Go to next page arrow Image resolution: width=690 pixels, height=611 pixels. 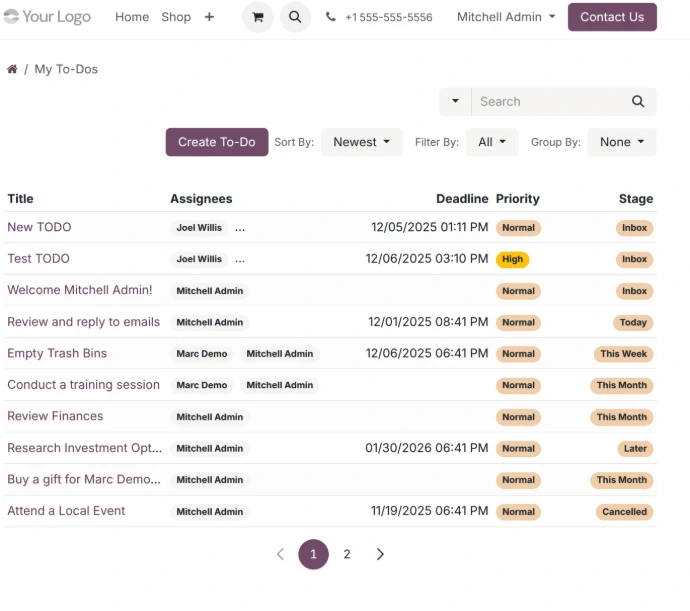(x=380, y=554)
